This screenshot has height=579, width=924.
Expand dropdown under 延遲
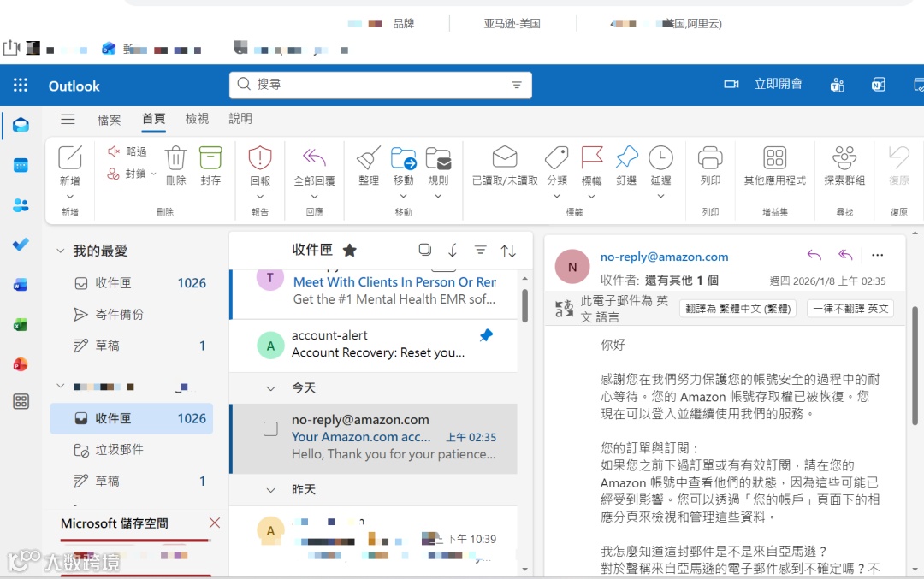click(x=660, y=196)
